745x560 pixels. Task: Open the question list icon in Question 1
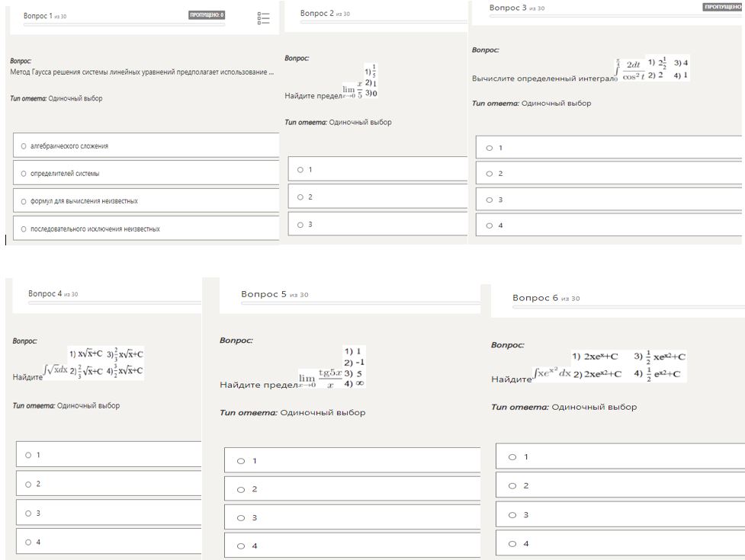click(x=264, y=18)
